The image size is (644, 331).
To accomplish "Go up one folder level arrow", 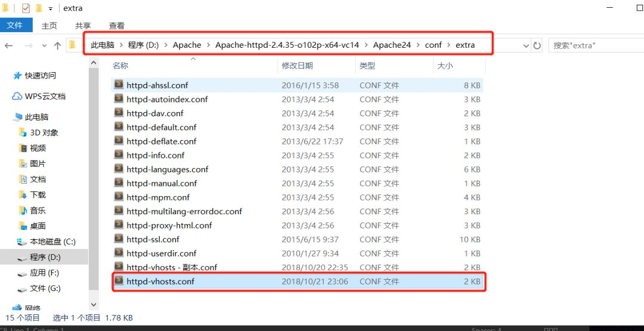I will 57,45.
